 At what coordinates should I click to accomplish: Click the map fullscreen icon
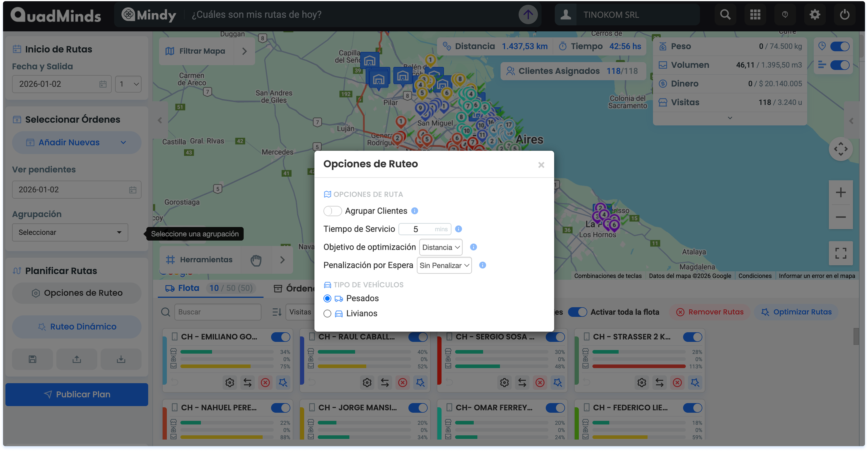click(x=840, y=253)
